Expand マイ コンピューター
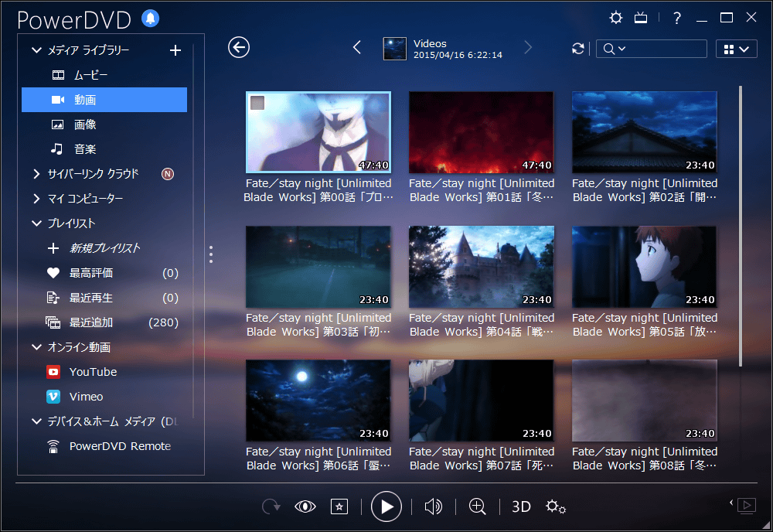 tap(36, 198)
